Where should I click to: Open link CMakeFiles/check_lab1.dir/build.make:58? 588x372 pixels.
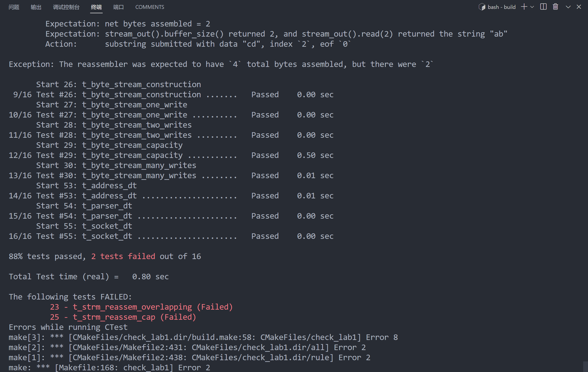click(x=162, y=337)
